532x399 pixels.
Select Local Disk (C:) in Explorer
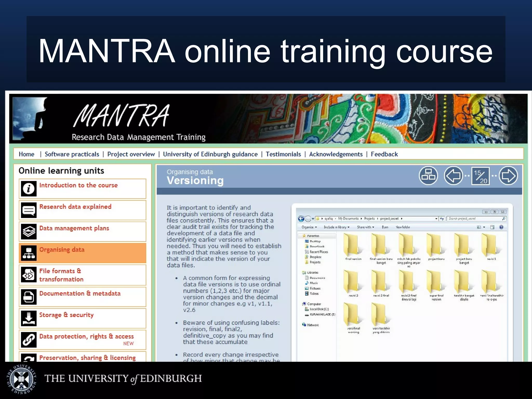[x=317, y=309]
